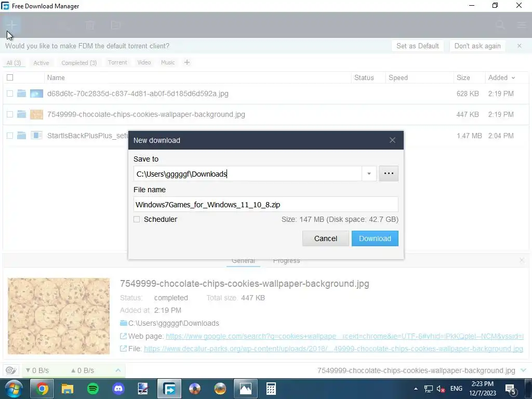The height and width of the screenshot is (399, 532).
Task: Click the muted volume tray icon
Action: click(441, 389)
